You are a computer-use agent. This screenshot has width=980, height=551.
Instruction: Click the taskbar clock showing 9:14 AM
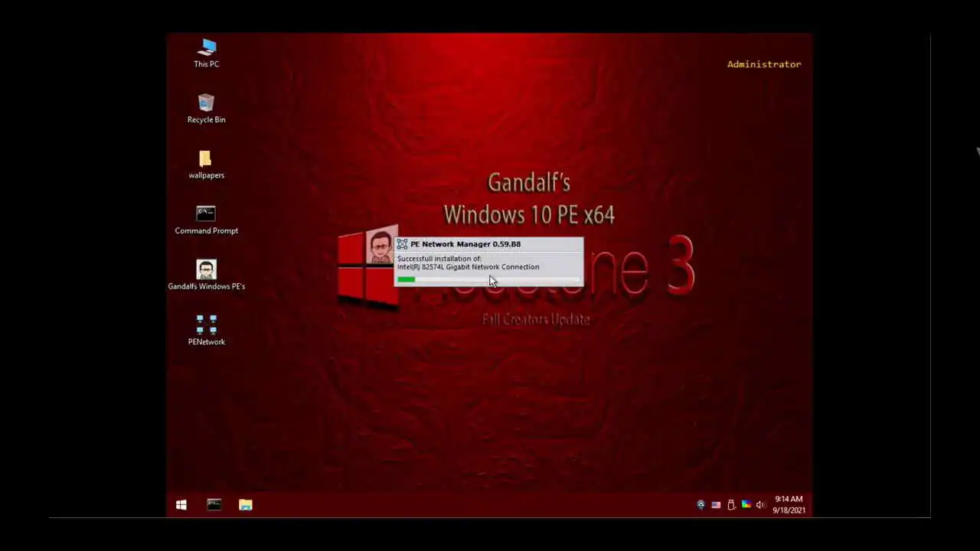789,505
